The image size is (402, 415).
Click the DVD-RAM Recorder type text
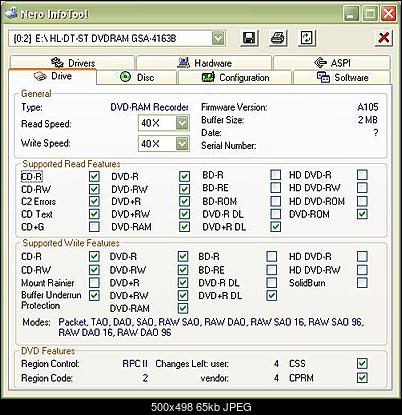149,107
